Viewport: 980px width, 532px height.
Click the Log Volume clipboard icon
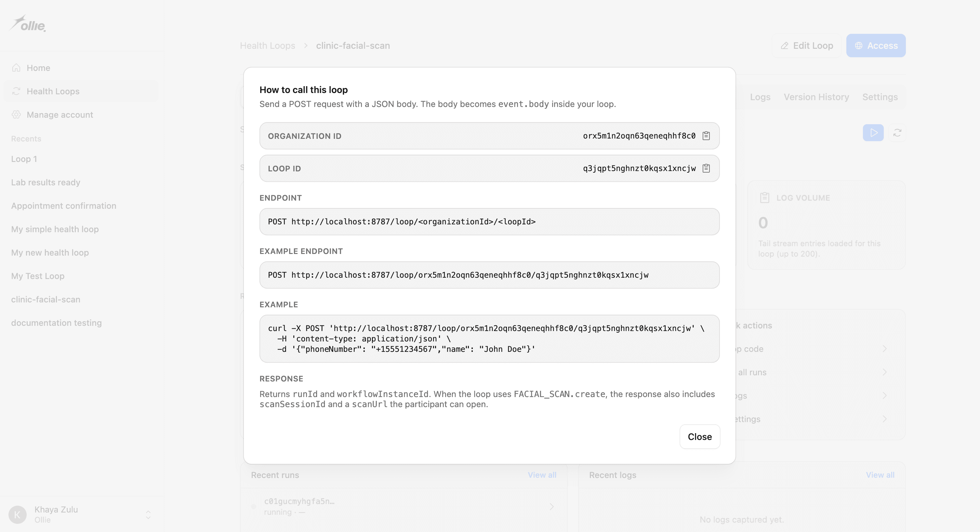click(x=764, y=198)
